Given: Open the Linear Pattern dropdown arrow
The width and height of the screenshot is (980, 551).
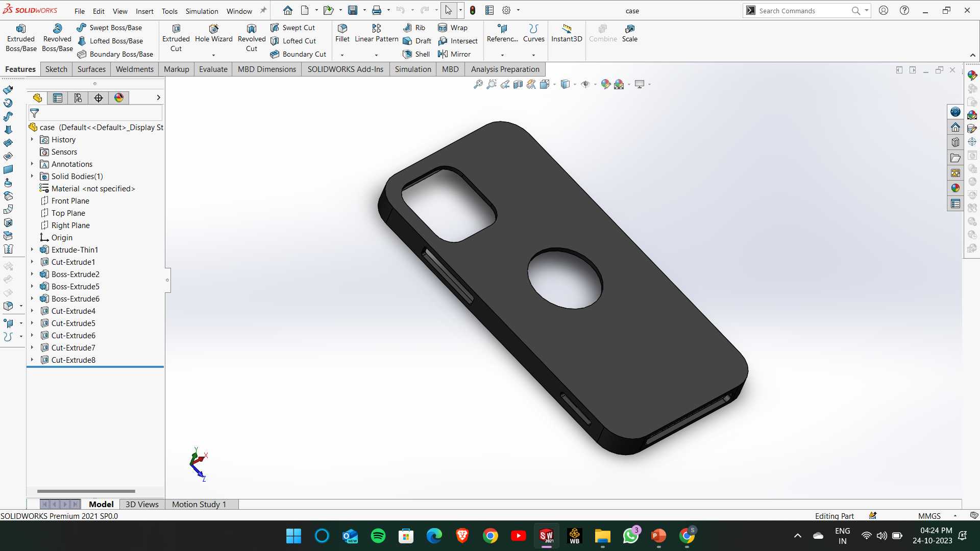Looking at the screenshot, I should [376, 55].
